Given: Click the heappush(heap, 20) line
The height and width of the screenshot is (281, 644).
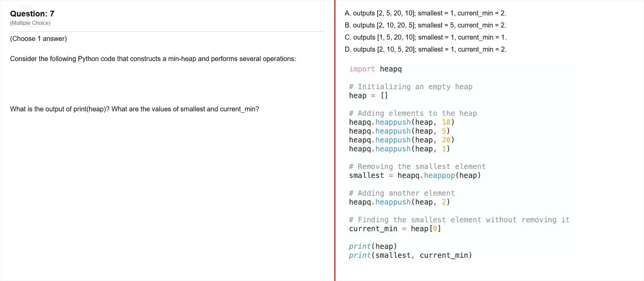Looking at the screenshot, I should [x=401, y=140].
